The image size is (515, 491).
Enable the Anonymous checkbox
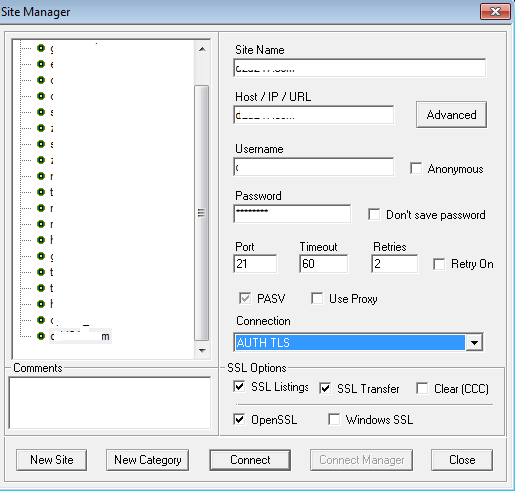[416, 168]
